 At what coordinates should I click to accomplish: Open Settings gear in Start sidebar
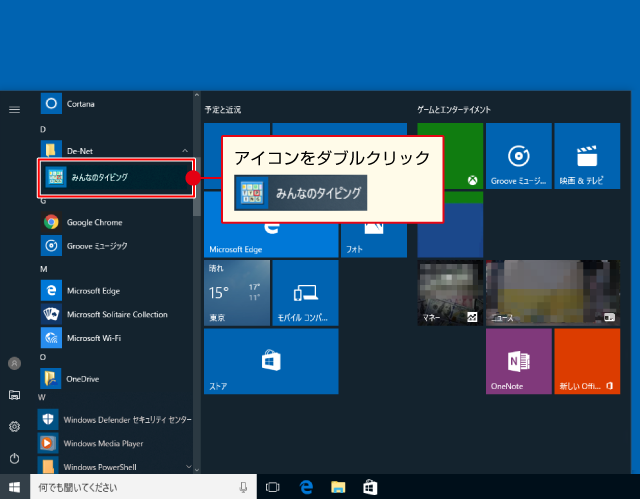14,426
